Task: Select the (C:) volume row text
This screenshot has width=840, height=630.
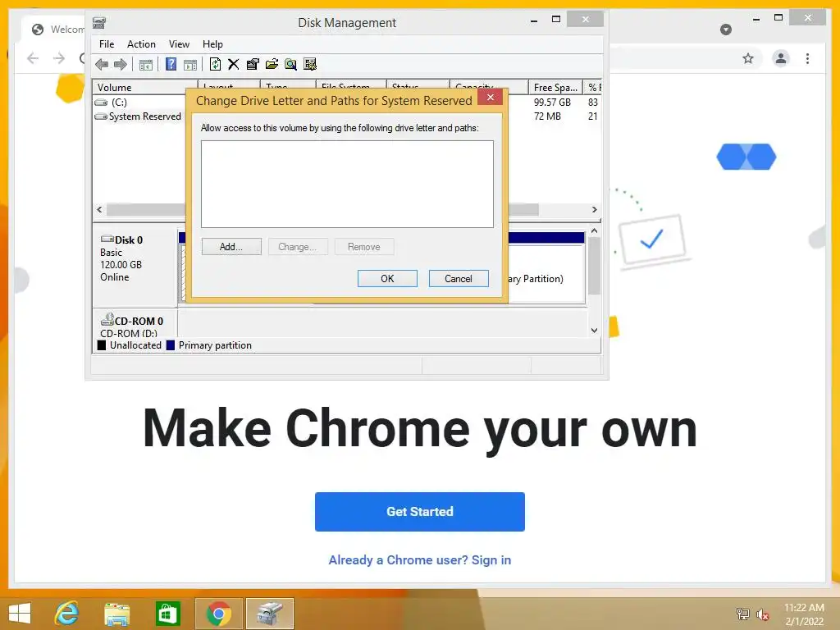Action: click(x=119, y=103)
